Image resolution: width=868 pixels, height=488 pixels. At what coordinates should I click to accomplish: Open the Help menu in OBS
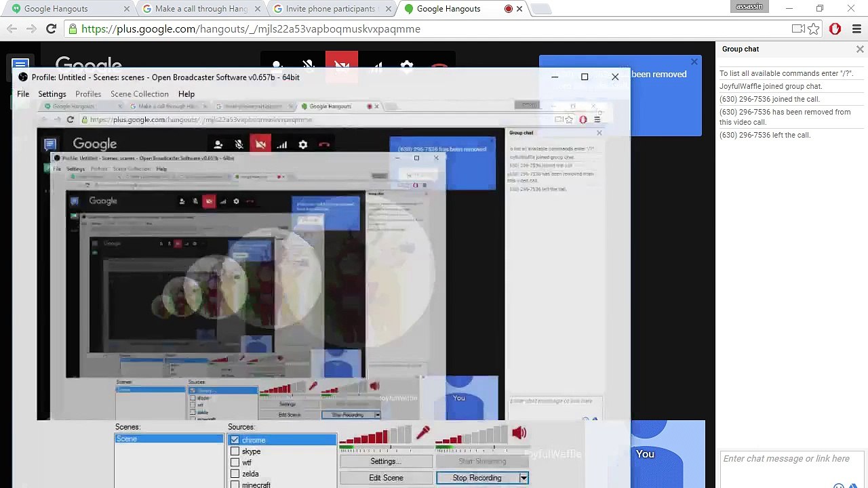pyautogui.click(x=186, y=94)
